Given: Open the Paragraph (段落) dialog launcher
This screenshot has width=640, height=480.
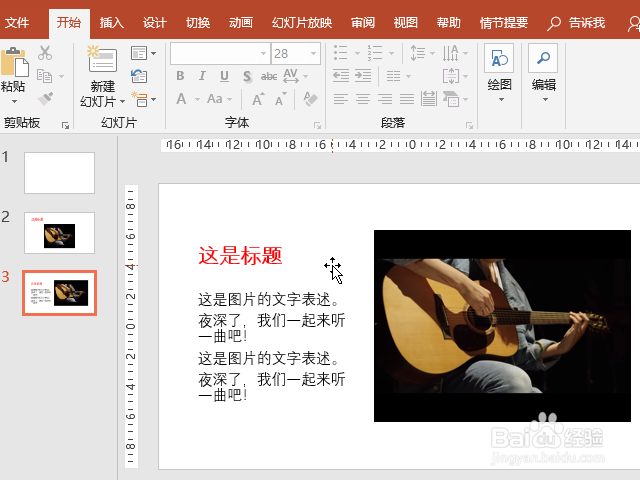Looking at the screenshot, I should (469, 125).
